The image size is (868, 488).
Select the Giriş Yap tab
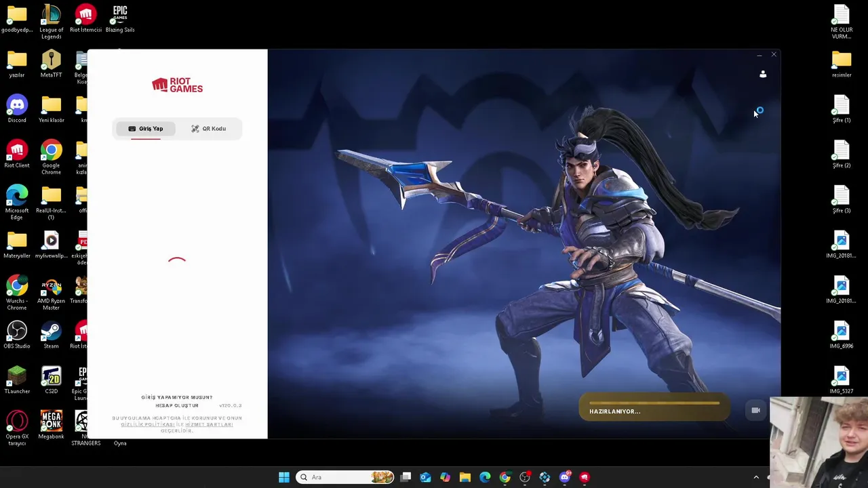(146, 129)
